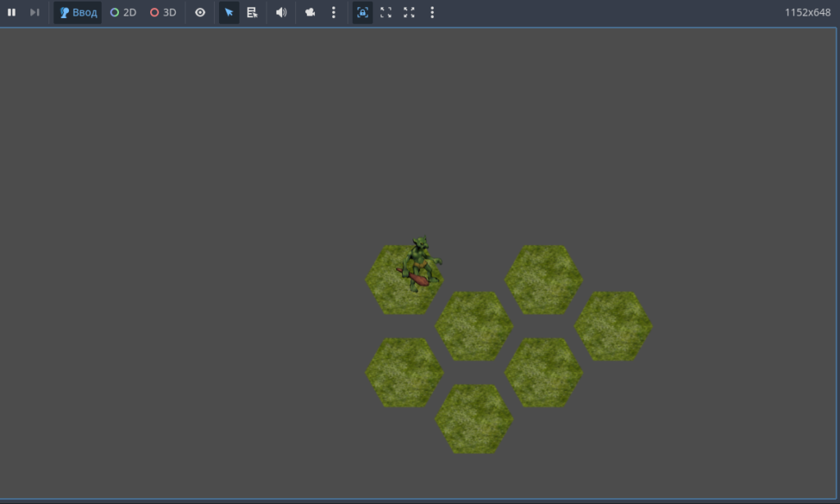Viewport: 840px width, 504px height.
Task: Click the bottommost grass hex tile
Action: click(x=474, y=419)
